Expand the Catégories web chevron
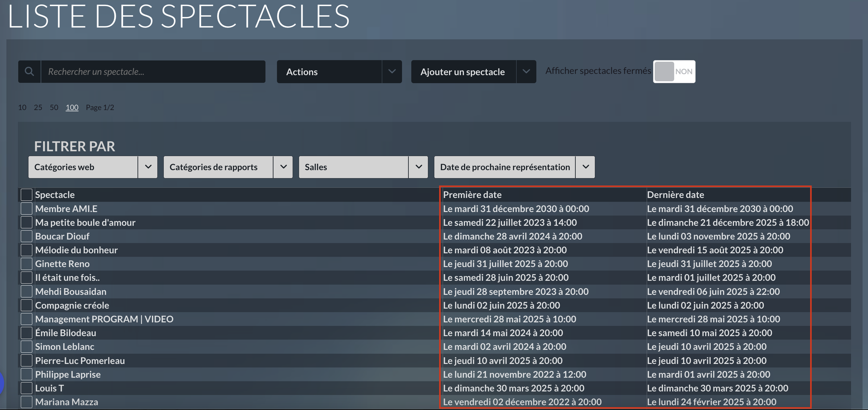The image size is (868, 410). click(148, 167)
